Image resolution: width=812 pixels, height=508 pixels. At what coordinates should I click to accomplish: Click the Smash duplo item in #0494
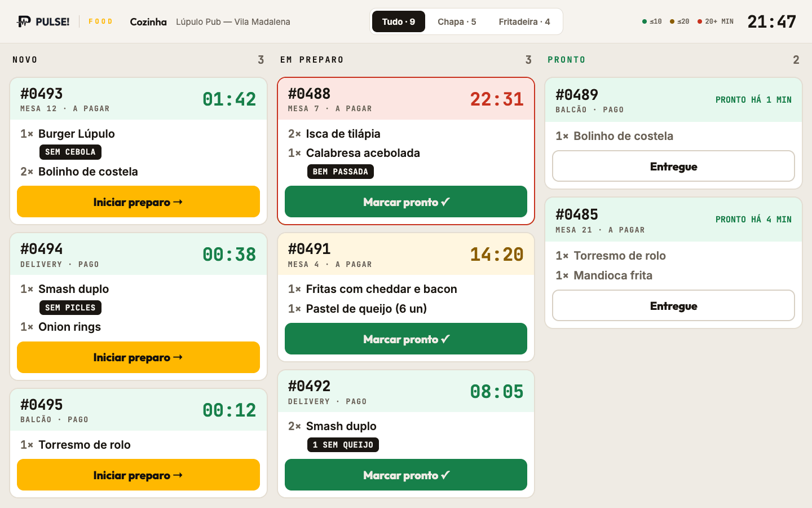[74, 289]
